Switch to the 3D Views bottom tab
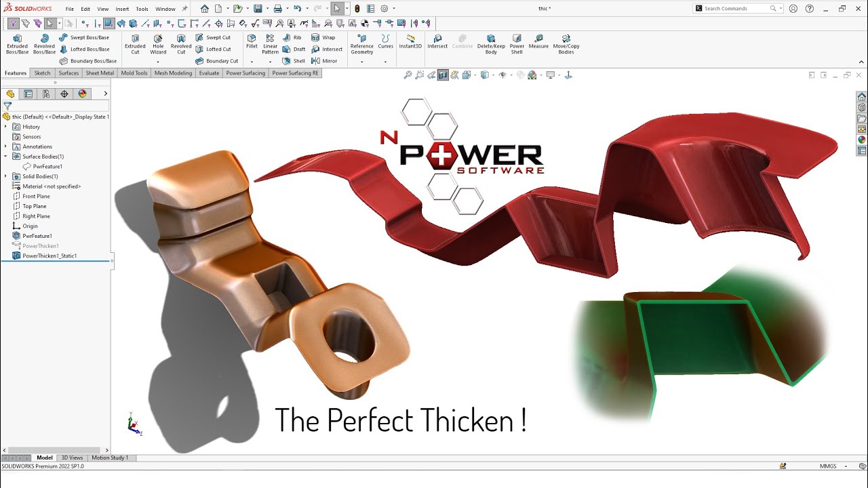The width and height of the screenshot is (868, 488). point(72,457)
